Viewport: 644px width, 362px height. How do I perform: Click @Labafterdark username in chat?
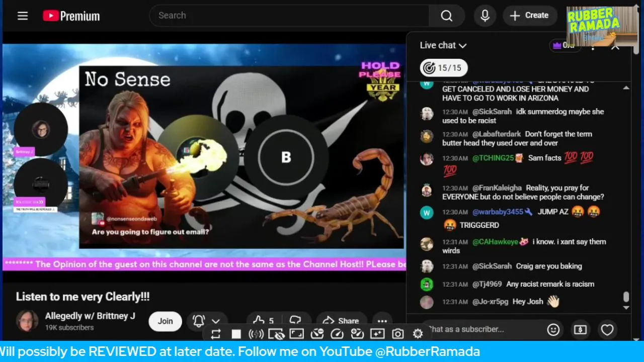(x=497, y=134)
